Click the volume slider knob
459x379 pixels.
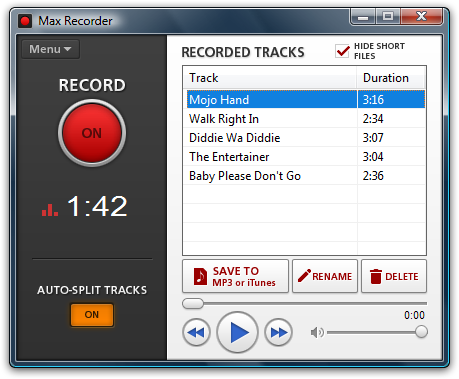[x=421, y=332]
